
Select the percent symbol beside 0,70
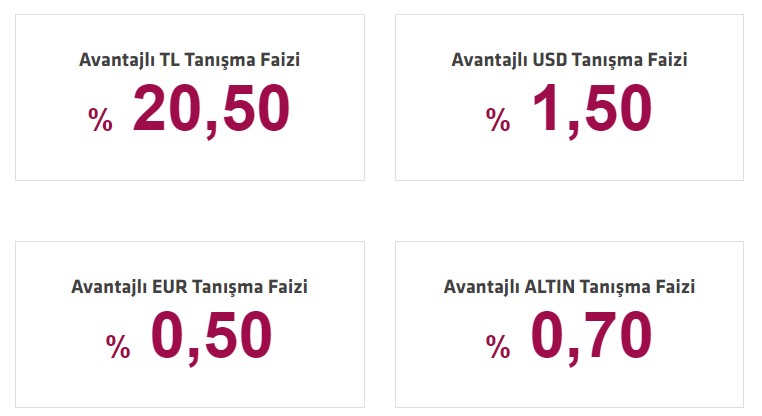point(498,346)
